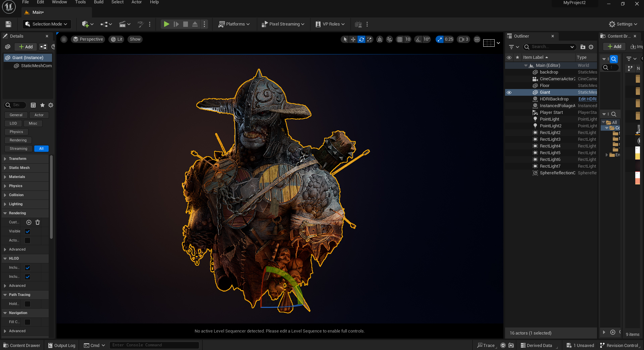Open the File menu

[x=26, y=2]
